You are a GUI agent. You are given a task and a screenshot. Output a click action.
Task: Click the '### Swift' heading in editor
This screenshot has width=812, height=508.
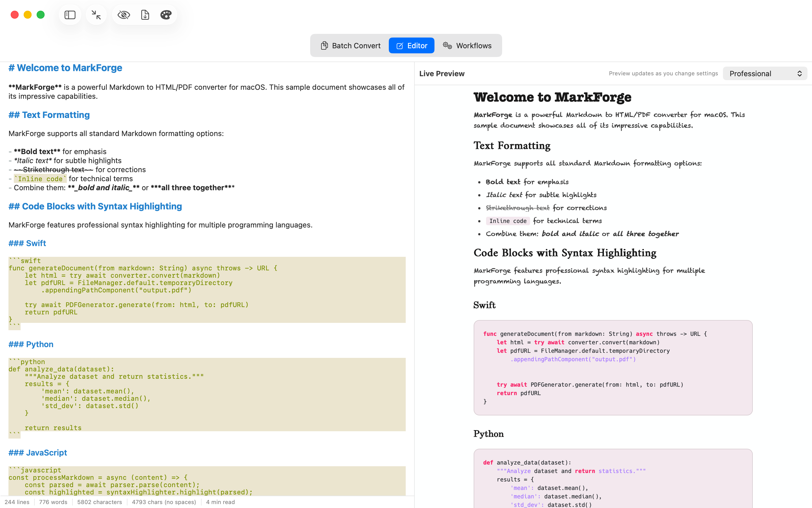tap(27, 243)
